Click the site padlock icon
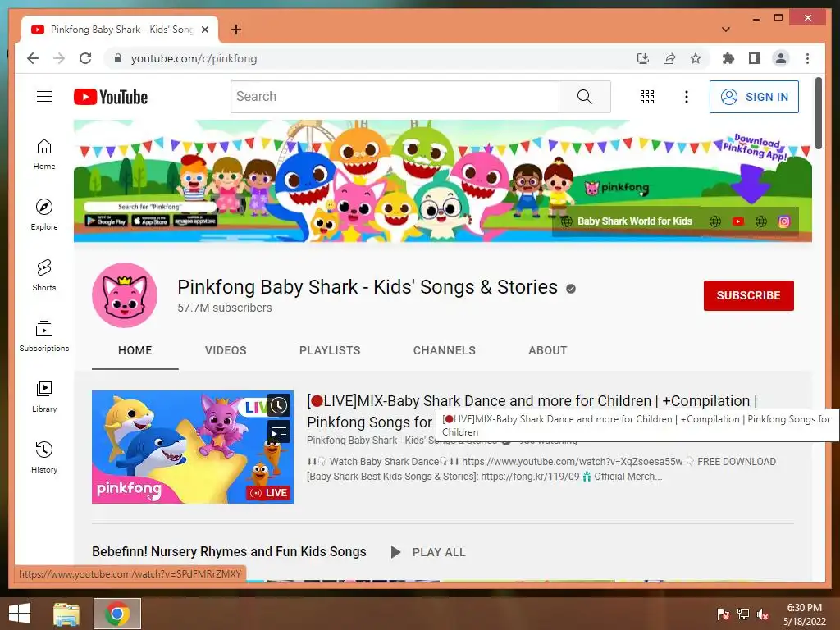 [x=118, y=58]
